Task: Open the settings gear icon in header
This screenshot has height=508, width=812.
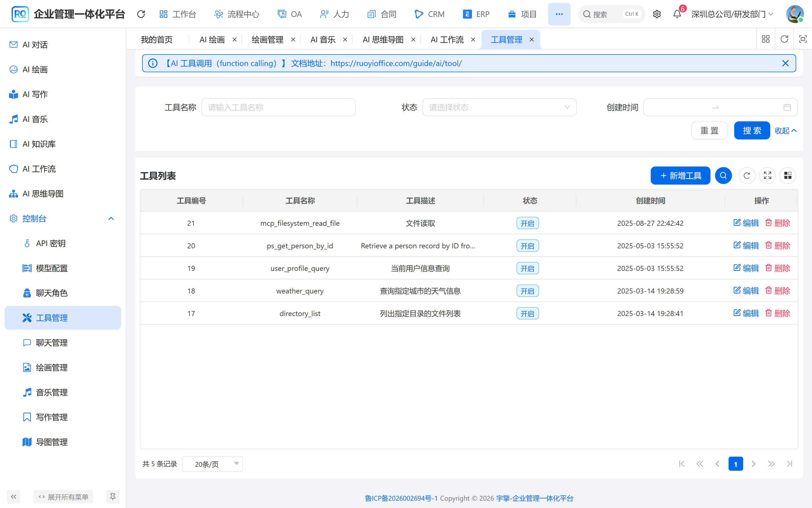Action: tap(657, 14)
